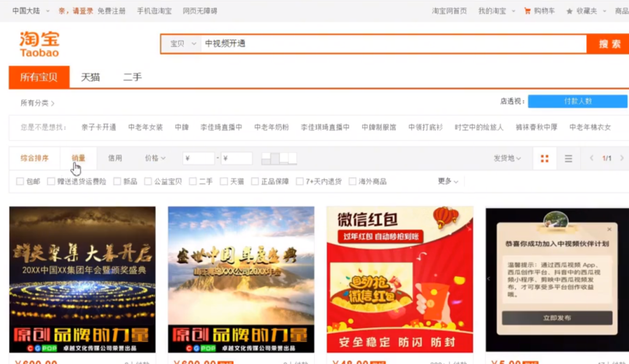Close the 中视频伙伴计划 popup thumbnail X

pos(609,229)
